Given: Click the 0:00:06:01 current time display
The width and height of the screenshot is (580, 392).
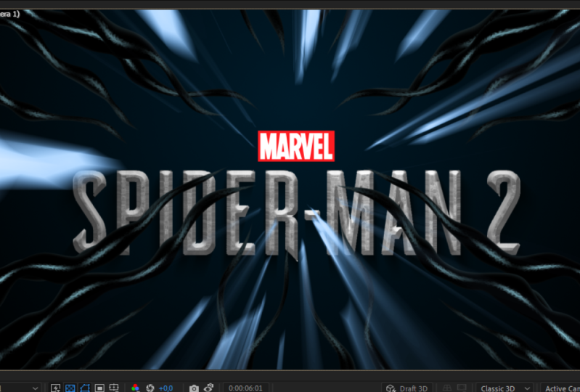Looking at the screenshot, I should [245, 388].
